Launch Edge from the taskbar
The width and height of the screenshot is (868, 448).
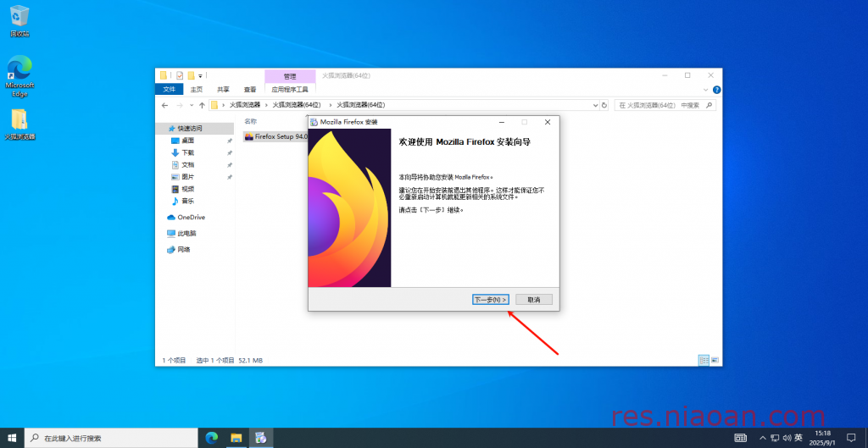(211, 438)
